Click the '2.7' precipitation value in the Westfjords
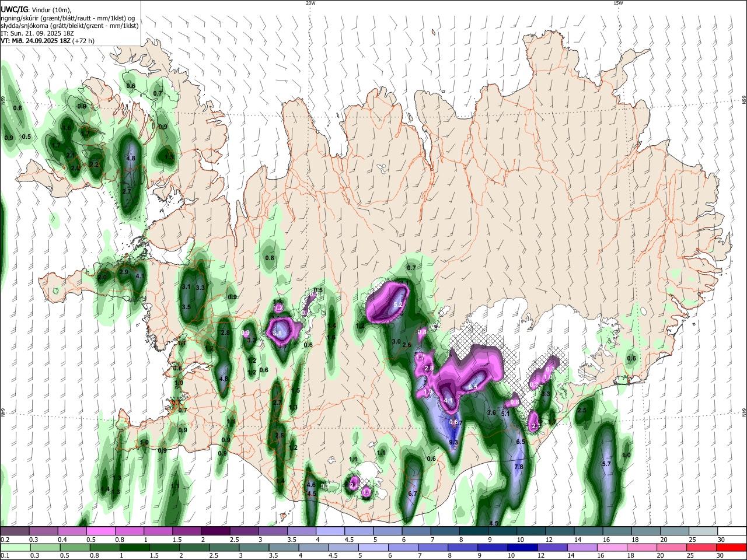Viewport: 747px width, 560px height. (127, 191)
